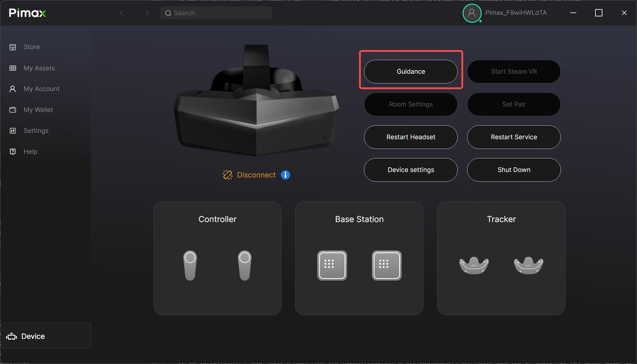Select the first base station icon
Image resolution: width=637 pixels, height=364 pixels.
tap(332, 265)
